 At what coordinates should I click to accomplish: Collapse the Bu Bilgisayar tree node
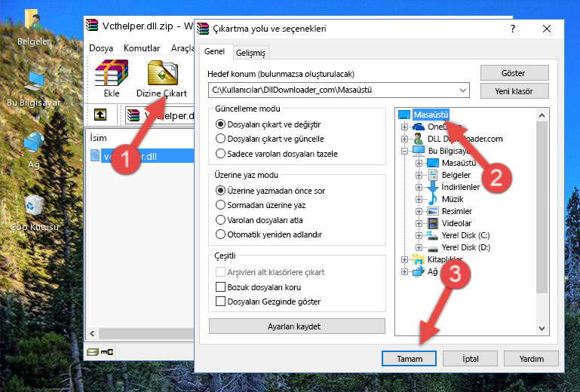(404, 151)
